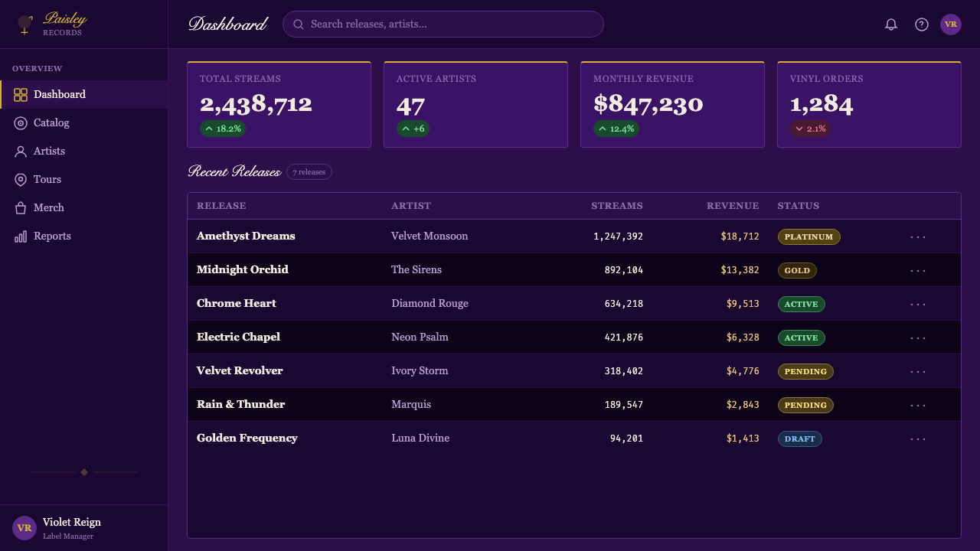Click the Merch shopping bag icon
The height and width of the screenshot is (551, 980).
[21, 208]
